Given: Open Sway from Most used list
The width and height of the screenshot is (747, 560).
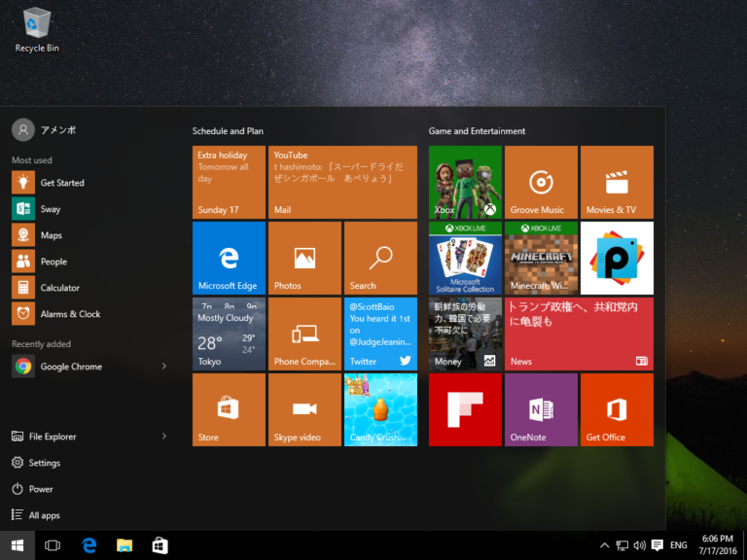Looking at the screenshot, I should tap(89, 209).
